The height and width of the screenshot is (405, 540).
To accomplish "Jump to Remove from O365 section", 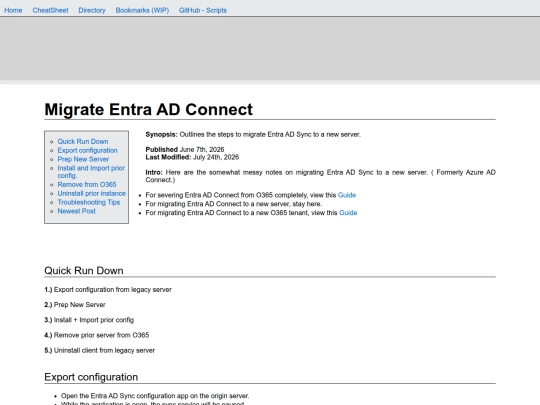I will point(87,185).
